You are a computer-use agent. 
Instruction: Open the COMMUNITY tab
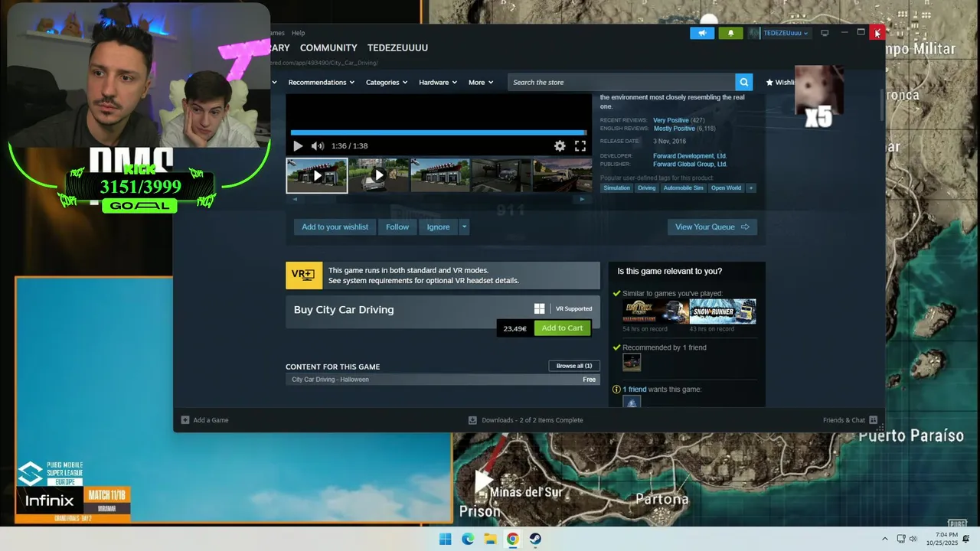point(328,47)
